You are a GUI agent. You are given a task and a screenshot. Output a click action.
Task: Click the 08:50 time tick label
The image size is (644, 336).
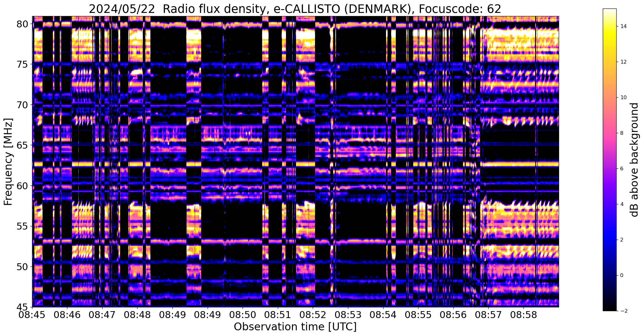point(243,315)
